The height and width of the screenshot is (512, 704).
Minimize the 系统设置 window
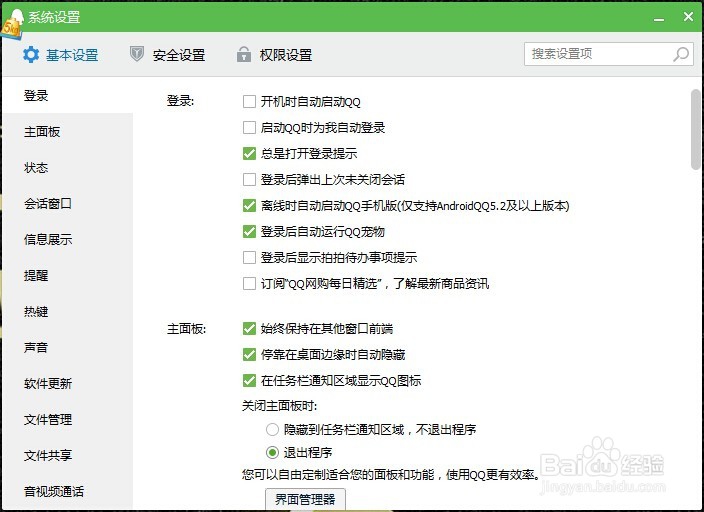pyautogui.click(x=659, y=18)
